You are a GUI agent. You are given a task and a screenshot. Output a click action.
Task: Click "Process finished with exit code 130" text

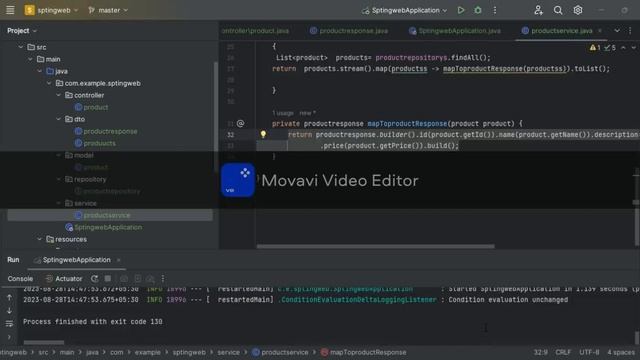click(x=93, y=322)
